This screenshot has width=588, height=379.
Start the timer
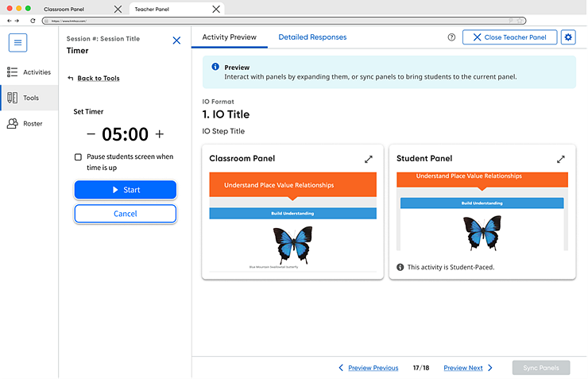pyautogui.click(x=126, y=190)
